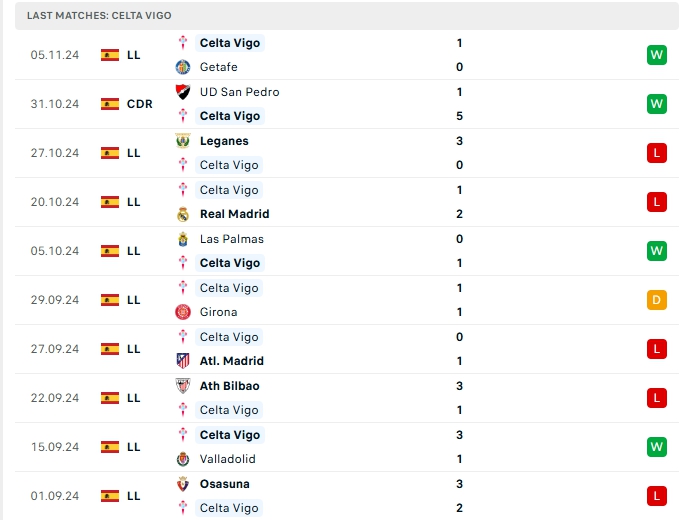Screen dimensions: 683x520
Task: Click the Leganes team name
Action: click(x=224, y=141)
